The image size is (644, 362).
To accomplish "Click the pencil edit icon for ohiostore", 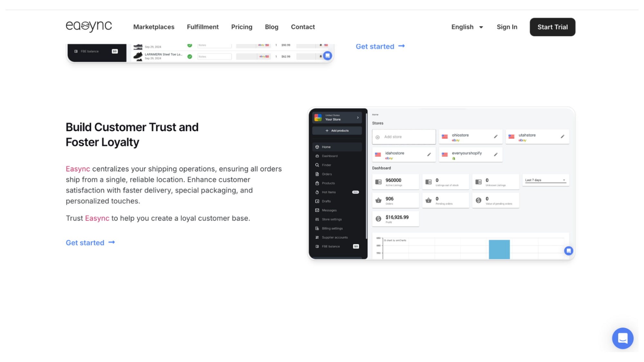I will click(x=495, y=136).
